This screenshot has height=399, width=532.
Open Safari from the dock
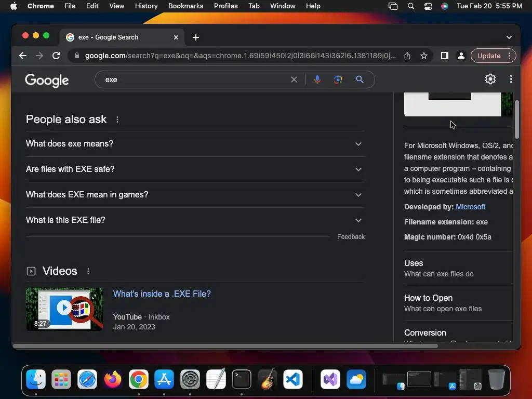pos(87,379)
